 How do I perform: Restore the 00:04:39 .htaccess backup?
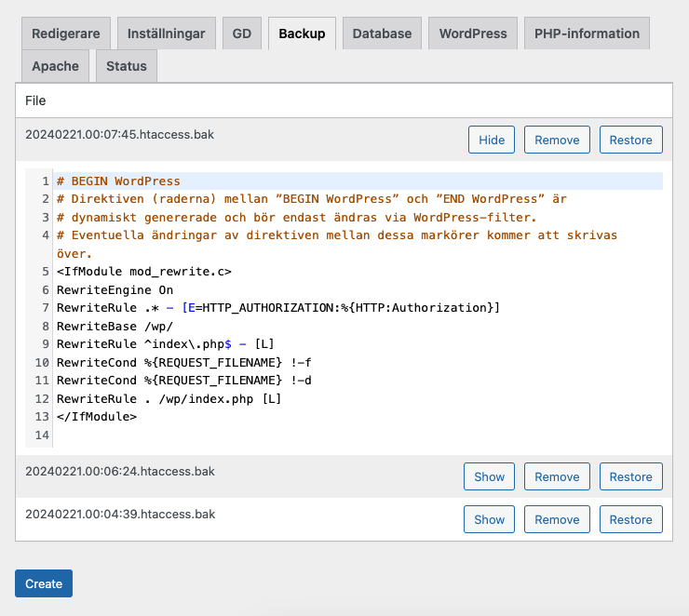pos(631,520)
